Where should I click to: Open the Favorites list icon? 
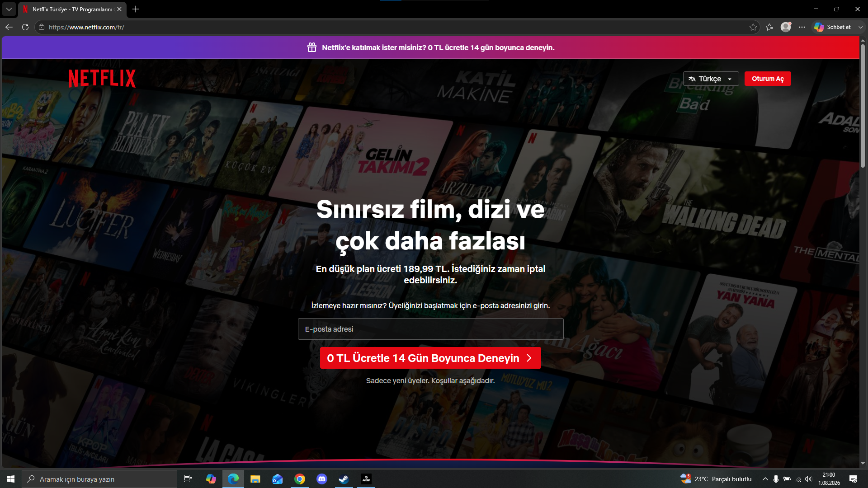tap(769, 27)
